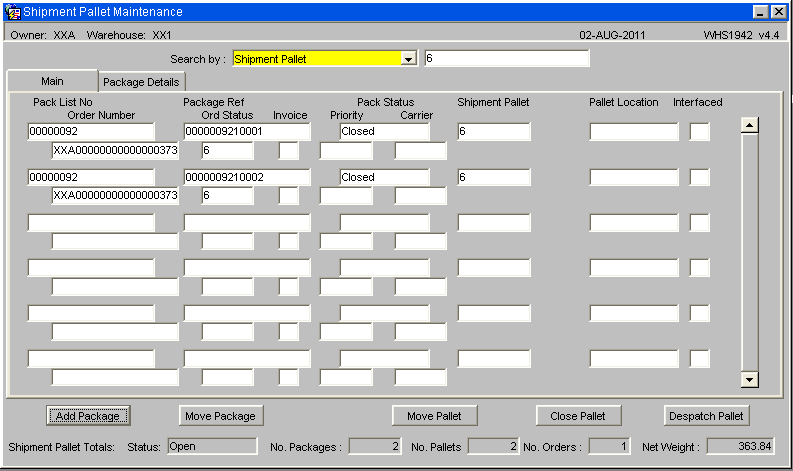Screen dimensions: 793x471
Task: Click the scroll down arrow of the list
Action: [750, 379]
